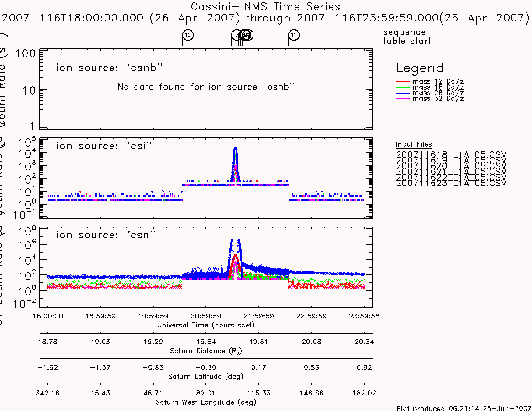Screen dimensions: 532x411
Task: Click the blue peak in the osi panel
Action: pyautogui.click(x=235, y=164)
